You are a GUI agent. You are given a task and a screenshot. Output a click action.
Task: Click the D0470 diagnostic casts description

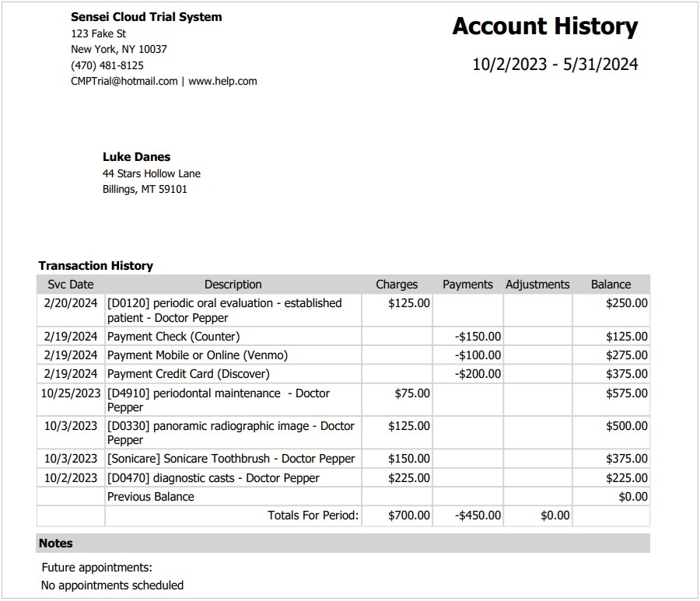(x=213, y=478)
